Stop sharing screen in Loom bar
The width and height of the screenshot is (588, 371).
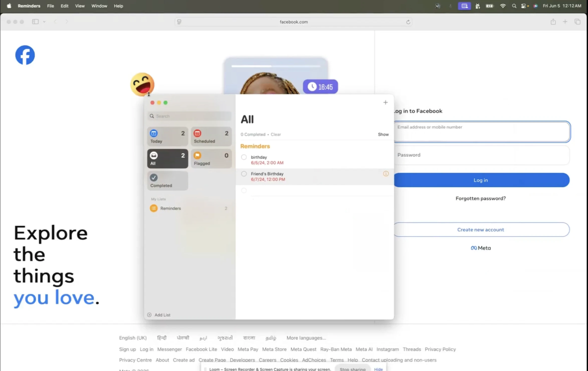352,369
